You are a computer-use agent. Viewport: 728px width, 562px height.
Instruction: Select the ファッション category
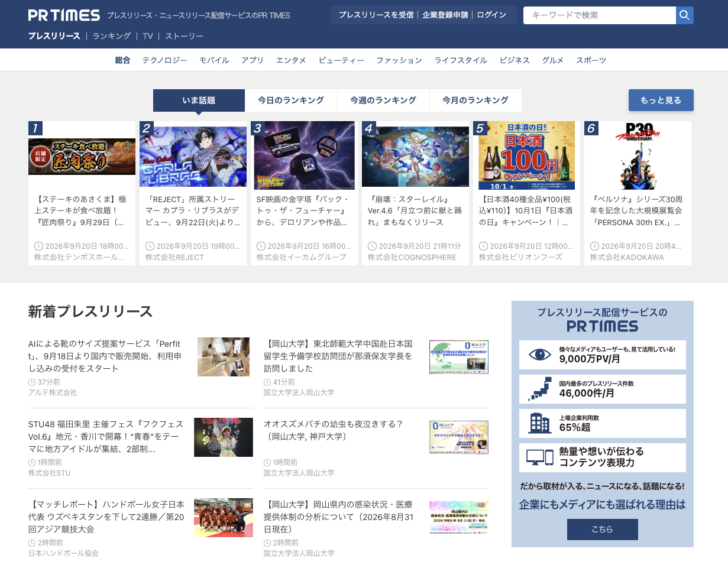tap(399, 60)
